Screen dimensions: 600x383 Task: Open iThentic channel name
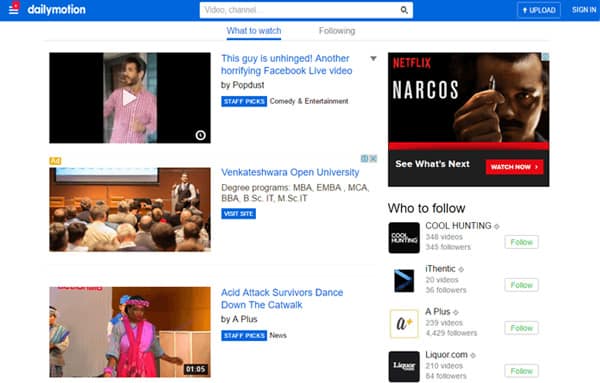(x=440, y=269)
